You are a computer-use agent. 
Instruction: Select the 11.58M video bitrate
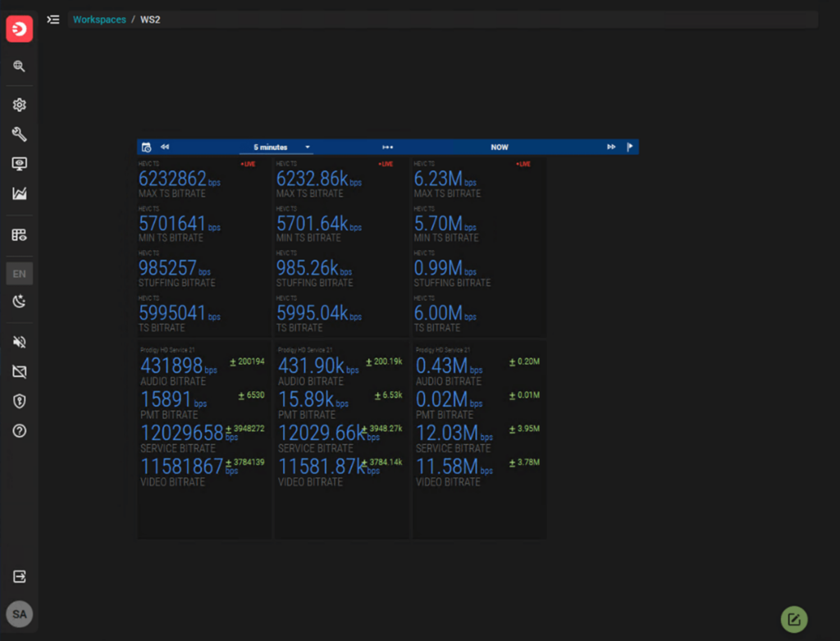(454, 467)
